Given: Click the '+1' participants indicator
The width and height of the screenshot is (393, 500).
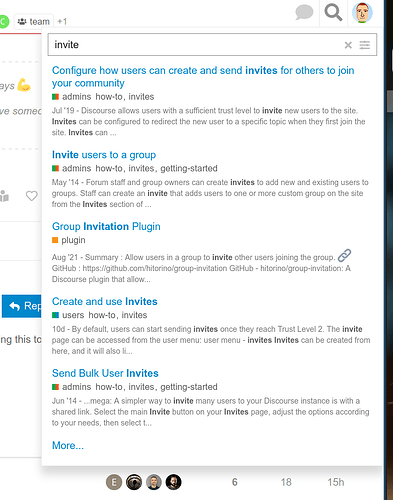Looking at the screenshot, I should click(62, 22).
